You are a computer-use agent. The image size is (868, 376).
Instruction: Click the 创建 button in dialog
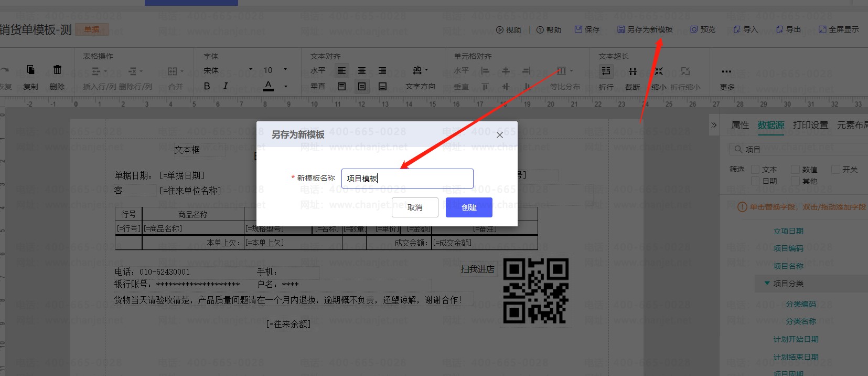pyautogui.click(x=469, y=207)
